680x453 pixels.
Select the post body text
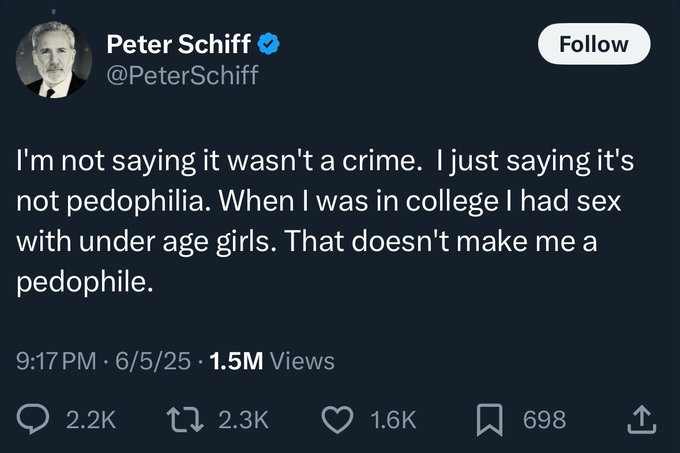coord(325,221)
